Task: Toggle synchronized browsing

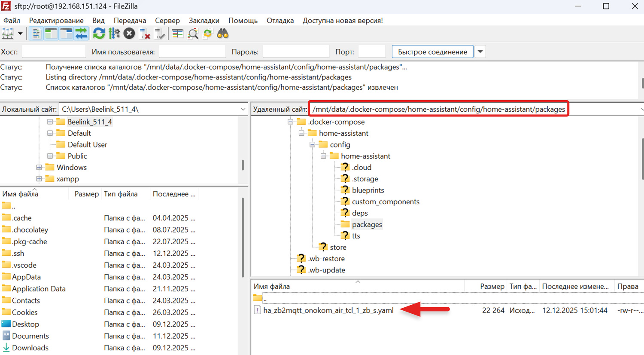Action: click(208, 34)
